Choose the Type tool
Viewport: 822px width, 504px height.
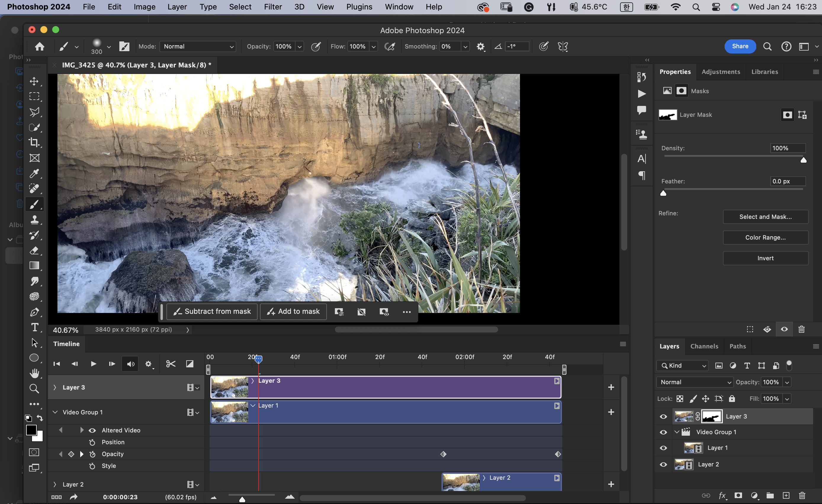34,327
